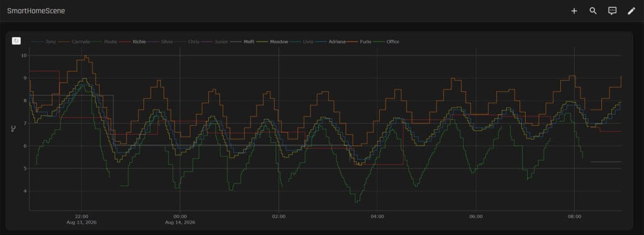This screenshot has width=644, height=235.
Task: Show the Silvio series in the legend
Action: tap(160, 42)
